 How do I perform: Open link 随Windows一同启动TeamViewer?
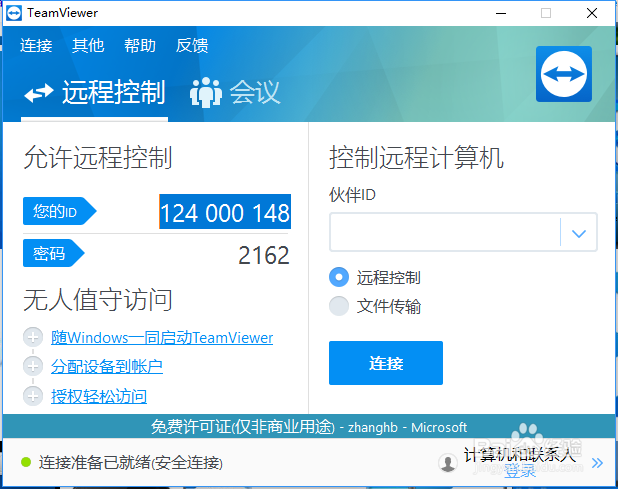162,338
